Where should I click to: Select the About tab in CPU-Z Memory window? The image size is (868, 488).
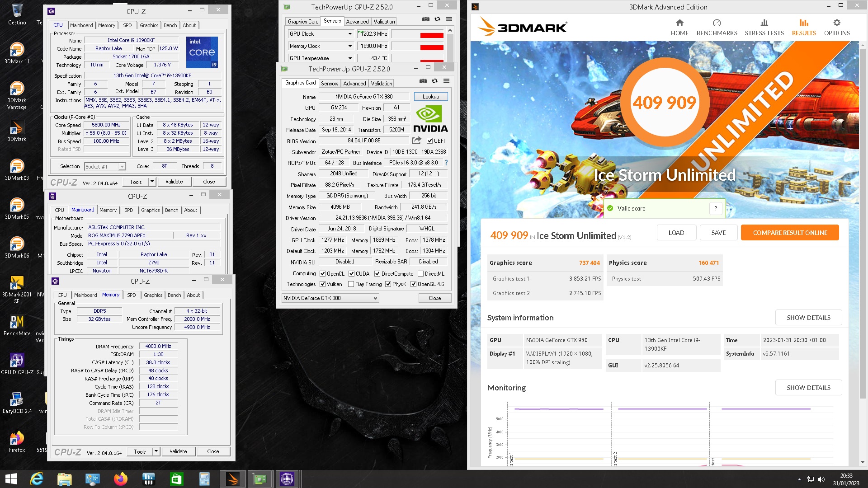pos(193,295)
